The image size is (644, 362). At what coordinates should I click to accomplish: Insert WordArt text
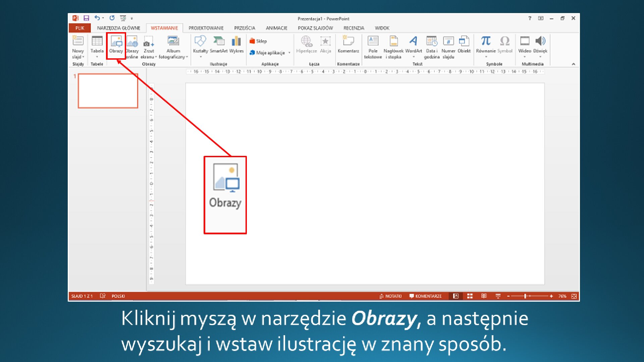[x=413, y=46]
